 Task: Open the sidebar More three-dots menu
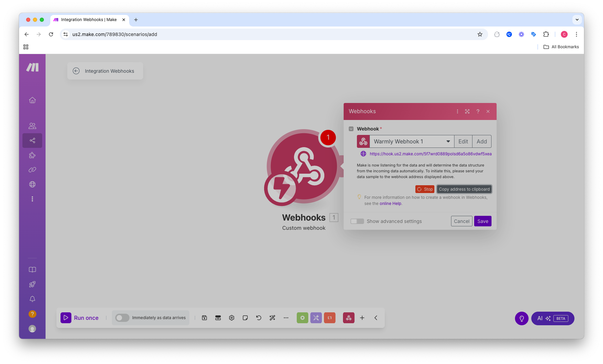[32, 199]
